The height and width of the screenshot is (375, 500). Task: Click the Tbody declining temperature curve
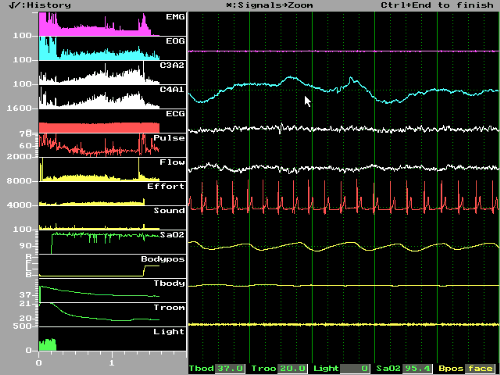(x=99, y=293)
